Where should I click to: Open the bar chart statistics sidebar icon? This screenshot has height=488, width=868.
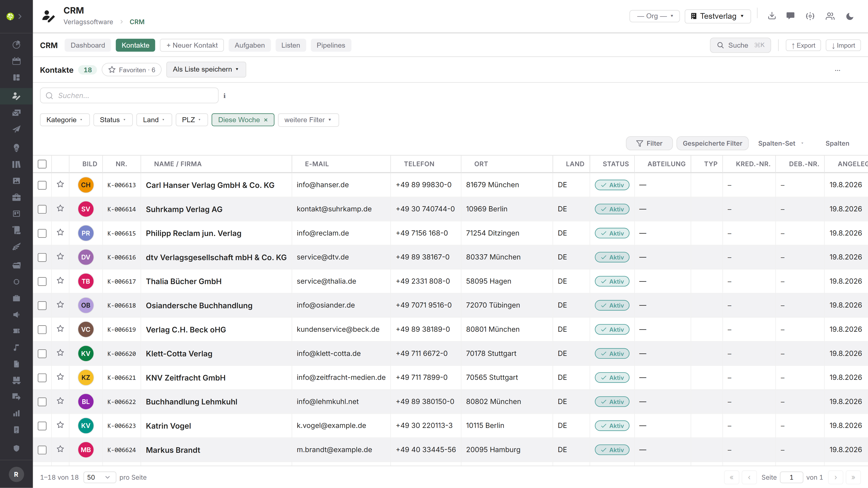pos(16,413)
